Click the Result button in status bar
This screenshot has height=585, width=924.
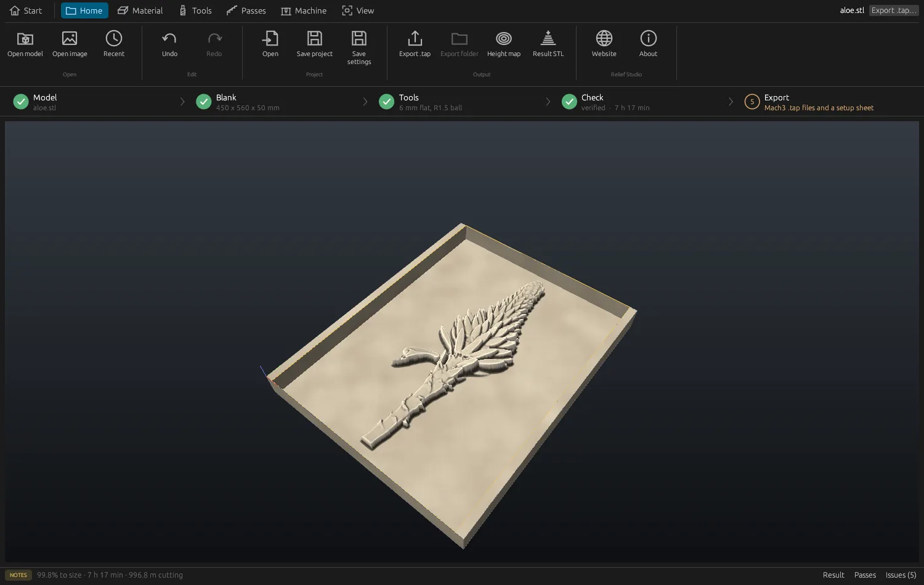pyautogui.click(x=833, y=575)
